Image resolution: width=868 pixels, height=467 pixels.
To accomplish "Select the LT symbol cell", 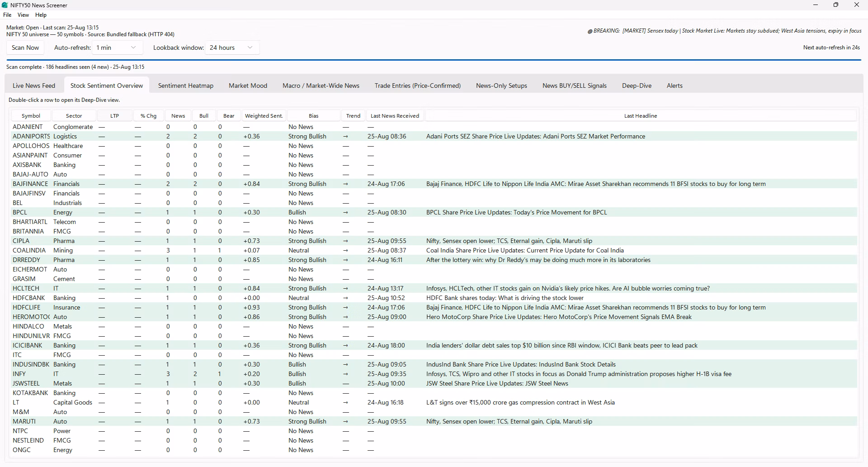I will [16, 402].
